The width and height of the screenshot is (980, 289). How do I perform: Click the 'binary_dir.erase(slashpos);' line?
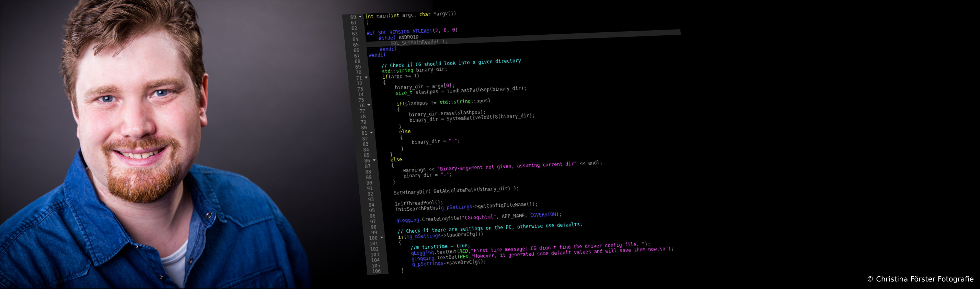(447, 113)
